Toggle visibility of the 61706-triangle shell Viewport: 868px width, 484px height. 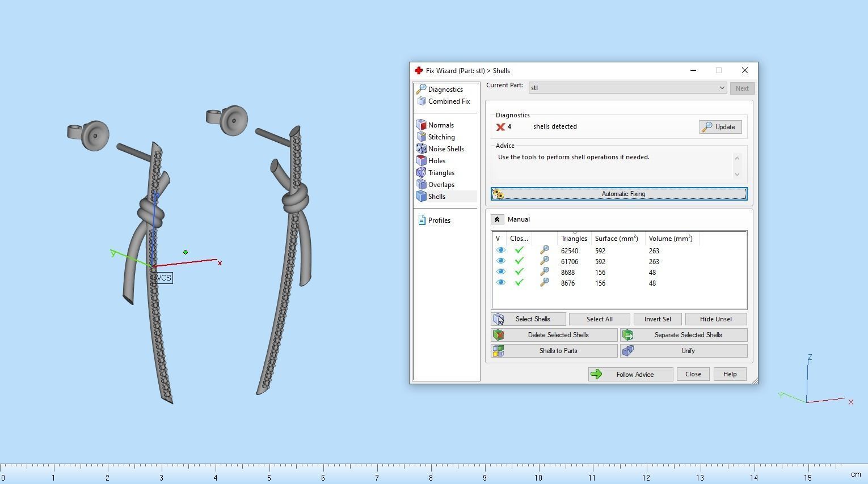500,261
